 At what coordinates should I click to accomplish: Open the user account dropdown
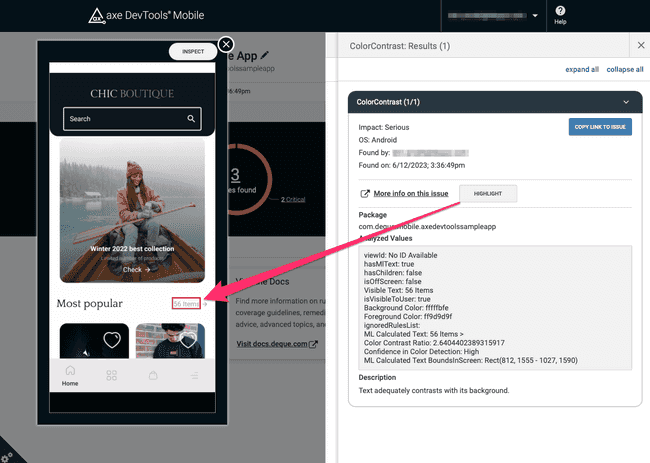(x=493, y=16)
